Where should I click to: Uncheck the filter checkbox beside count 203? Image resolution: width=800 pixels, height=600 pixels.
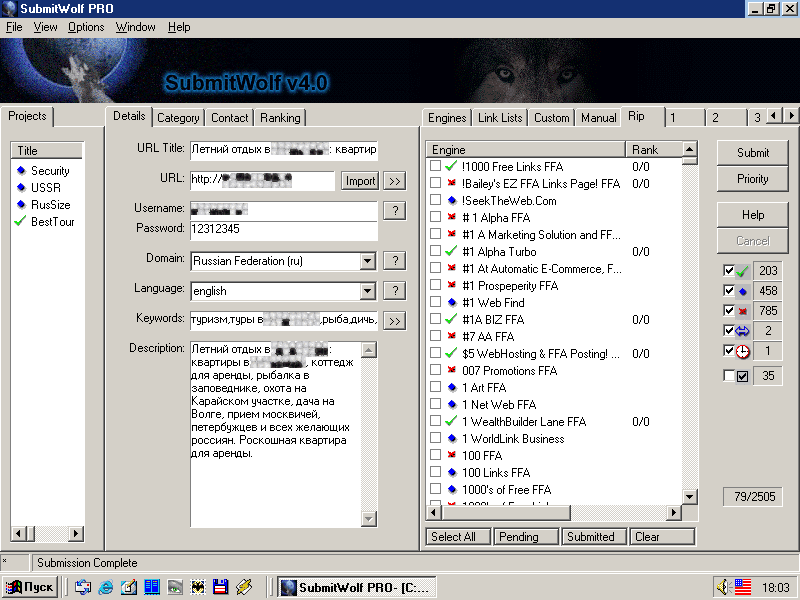click(x=729, y=270)
